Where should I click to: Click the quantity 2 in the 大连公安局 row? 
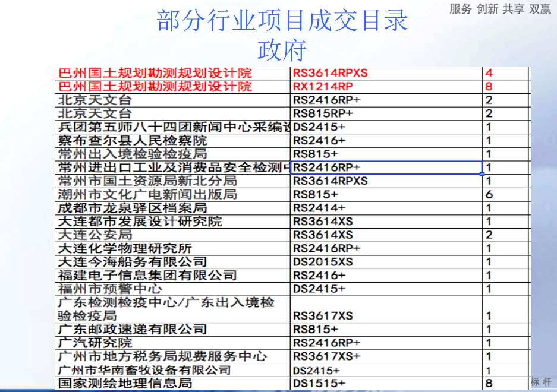pos(505,235)
